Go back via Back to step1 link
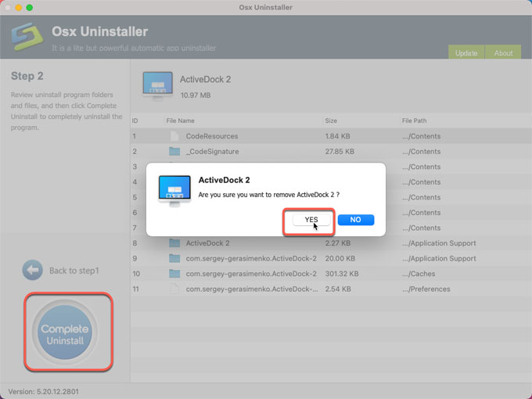 coord(74,271)
